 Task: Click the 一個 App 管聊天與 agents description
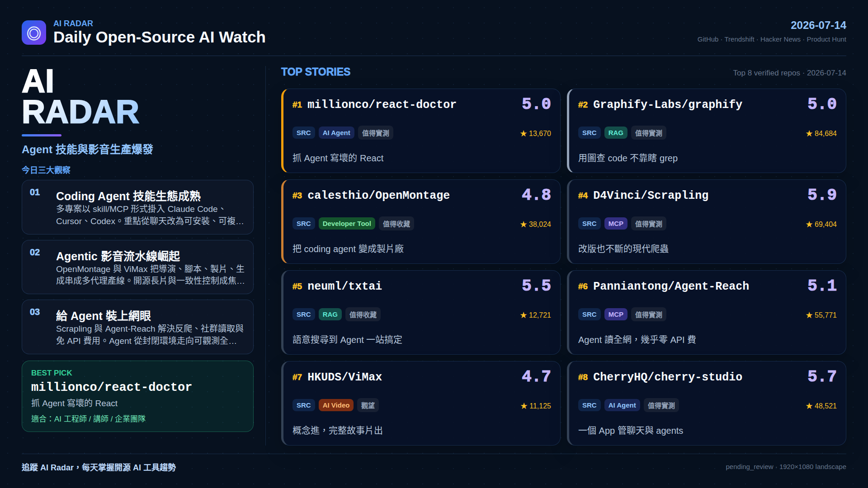pyautogui.click(x=630, y=431)
